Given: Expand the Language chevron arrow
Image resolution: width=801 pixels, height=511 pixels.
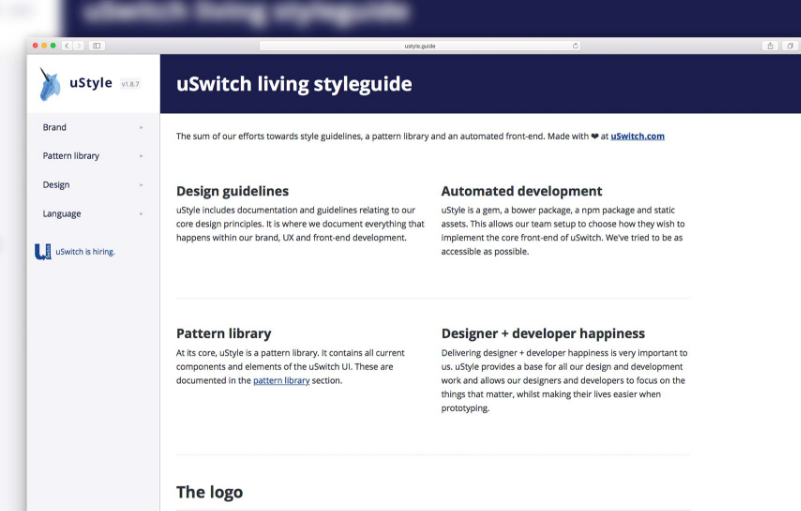Looking at the screenshot, I should [141, 214].
